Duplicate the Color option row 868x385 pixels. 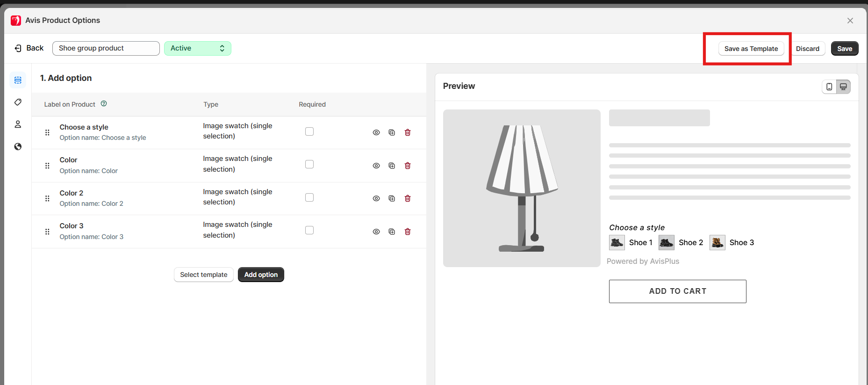(x=392, y=166)
